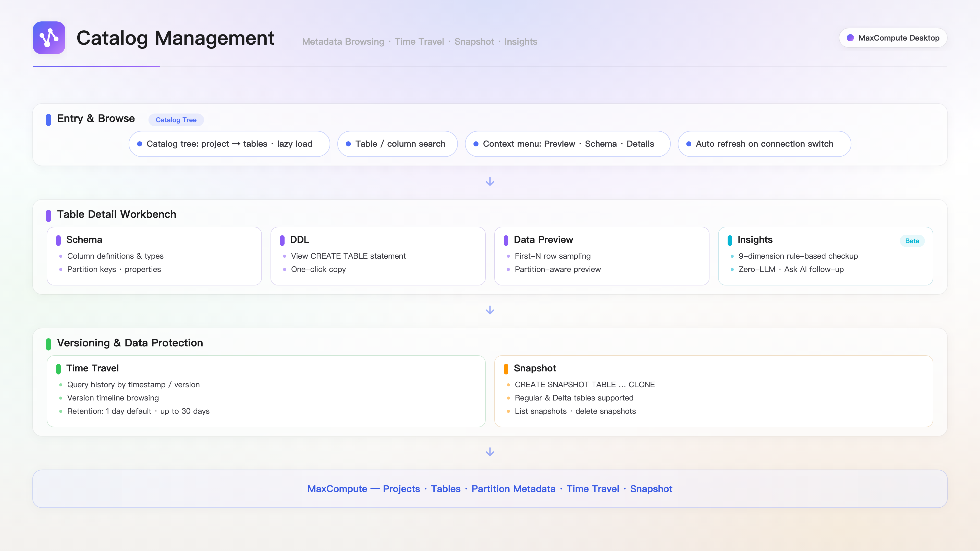Click the 'Context menu: Preview · Schema · Details' pill
This screenshot has height=551, width=980.
click(x=568, y=144)
